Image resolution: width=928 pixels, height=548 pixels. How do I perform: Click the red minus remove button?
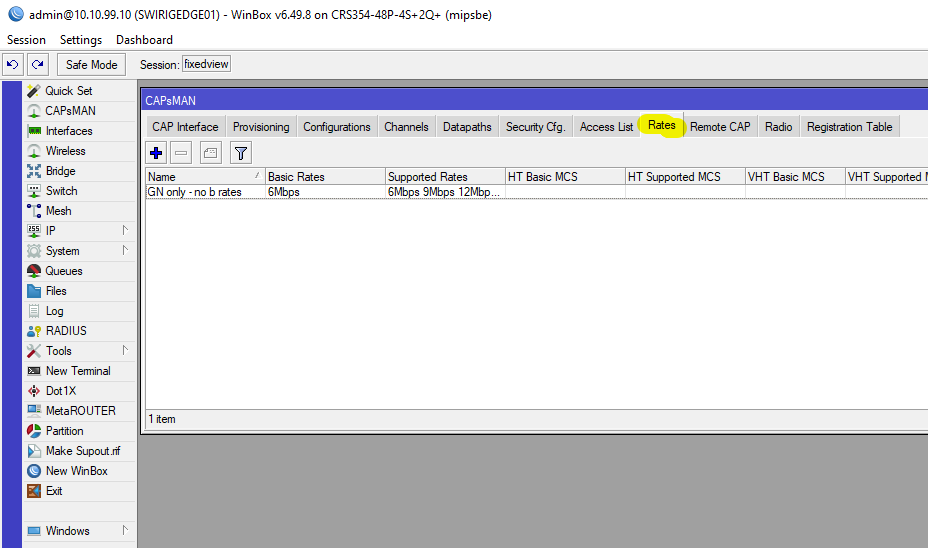click(181, 153)
